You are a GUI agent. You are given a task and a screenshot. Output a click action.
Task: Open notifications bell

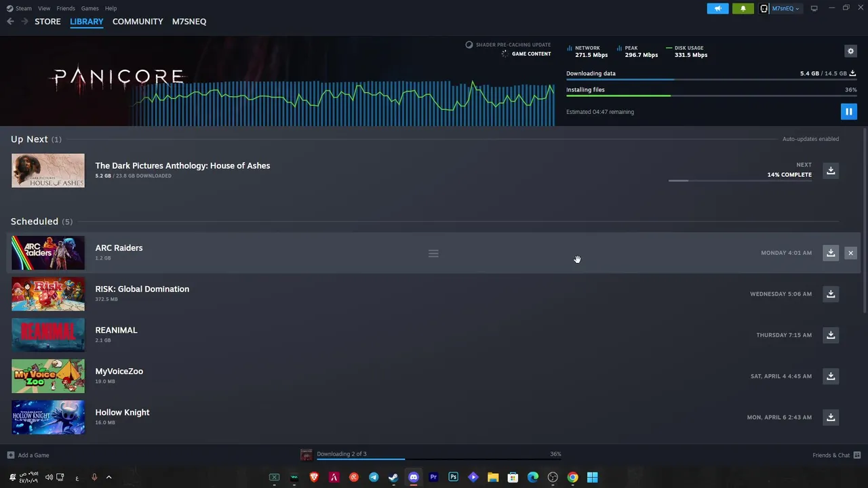pyautogui.click(x=743, y=8)
